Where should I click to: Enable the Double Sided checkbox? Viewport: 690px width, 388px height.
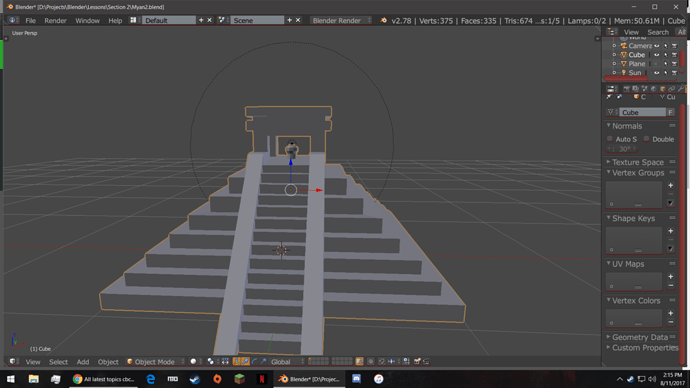[646, 139]
